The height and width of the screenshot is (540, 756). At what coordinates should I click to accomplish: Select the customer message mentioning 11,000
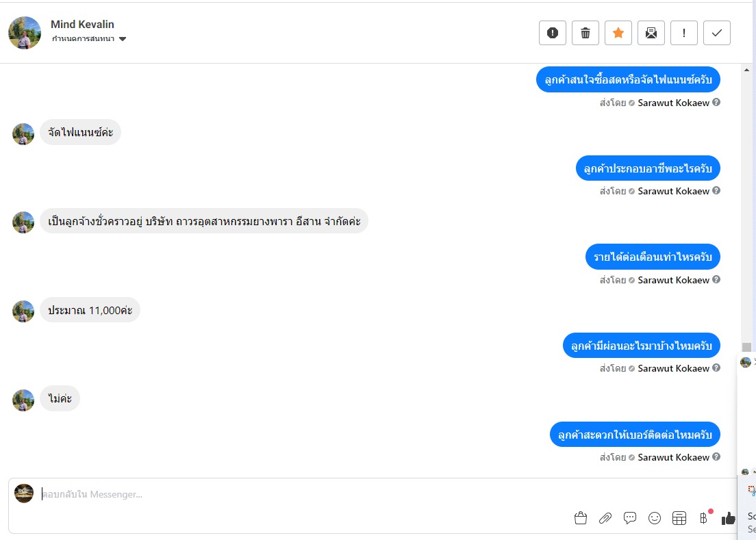pyautogui.click(x=90, y=310)
